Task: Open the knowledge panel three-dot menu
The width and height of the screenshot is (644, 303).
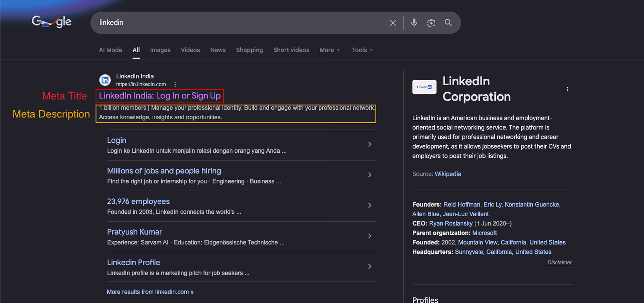Action: 567,89
